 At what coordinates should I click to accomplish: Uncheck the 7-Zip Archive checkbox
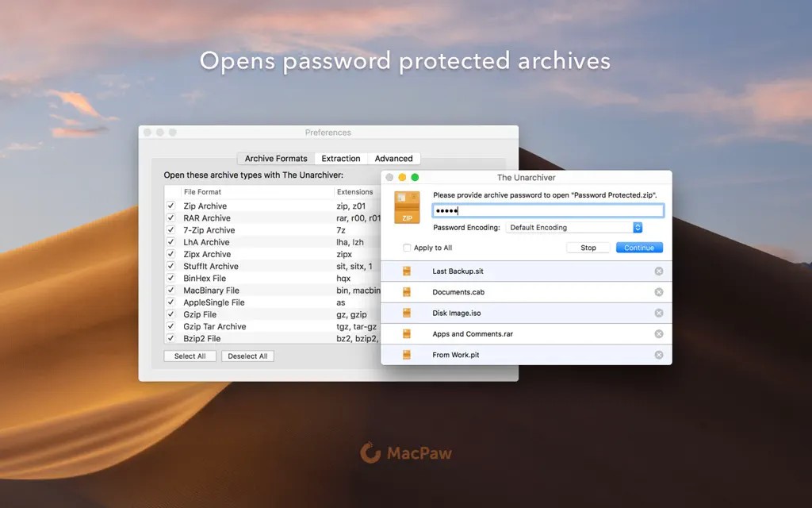point(170,230)
